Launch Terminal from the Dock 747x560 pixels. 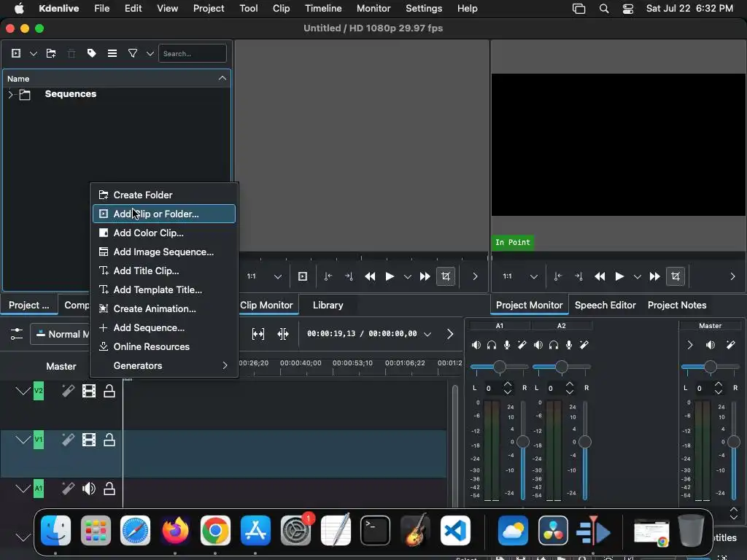click(375, 530)
